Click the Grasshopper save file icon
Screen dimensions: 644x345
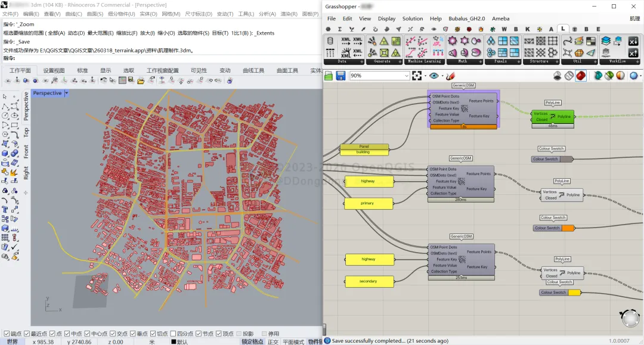[x=340, y=76]
